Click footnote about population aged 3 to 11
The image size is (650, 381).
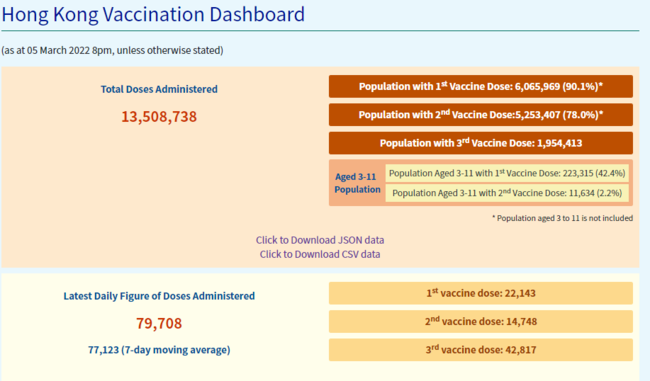point(562,218)
